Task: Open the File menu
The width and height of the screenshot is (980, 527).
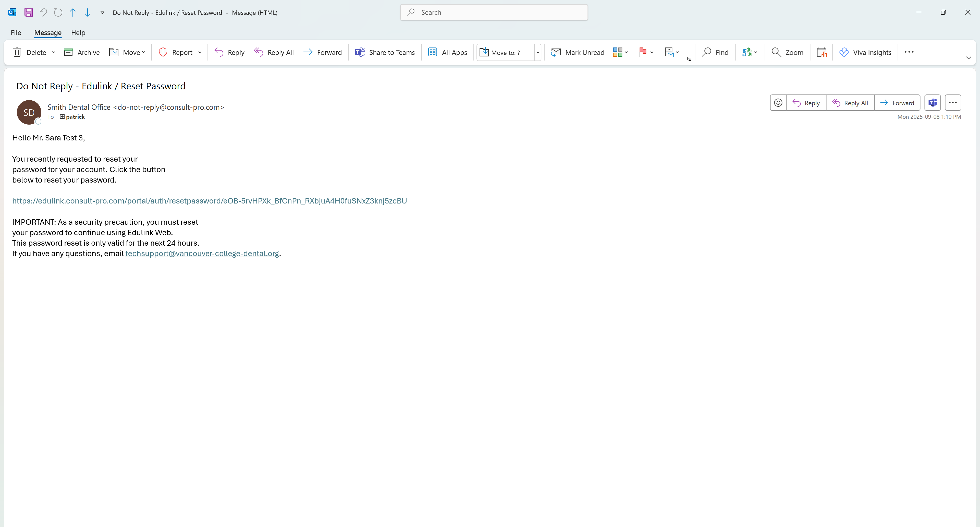Action: [x=16, y=32]
